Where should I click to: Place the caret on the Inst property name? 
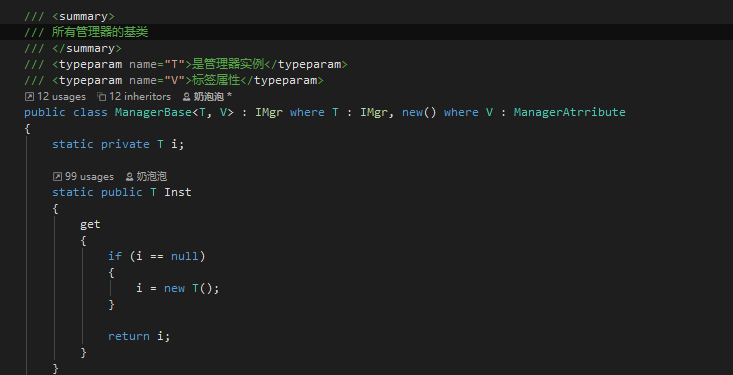tap(178, 192)
